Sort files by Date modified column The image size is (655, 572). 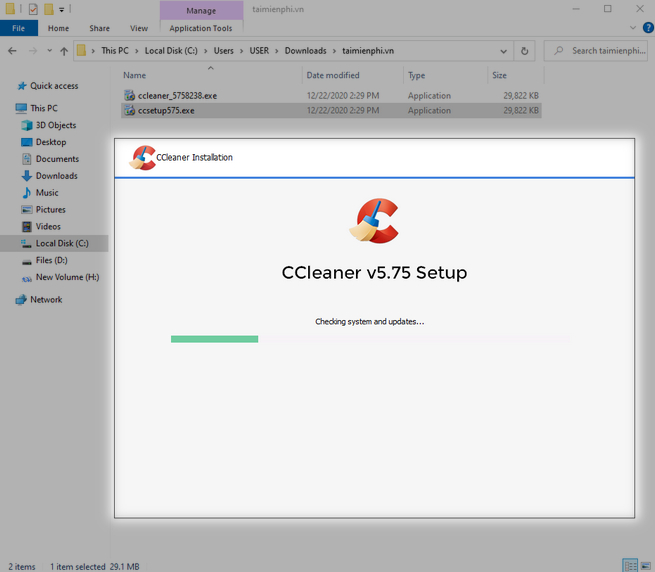point(333,75)
